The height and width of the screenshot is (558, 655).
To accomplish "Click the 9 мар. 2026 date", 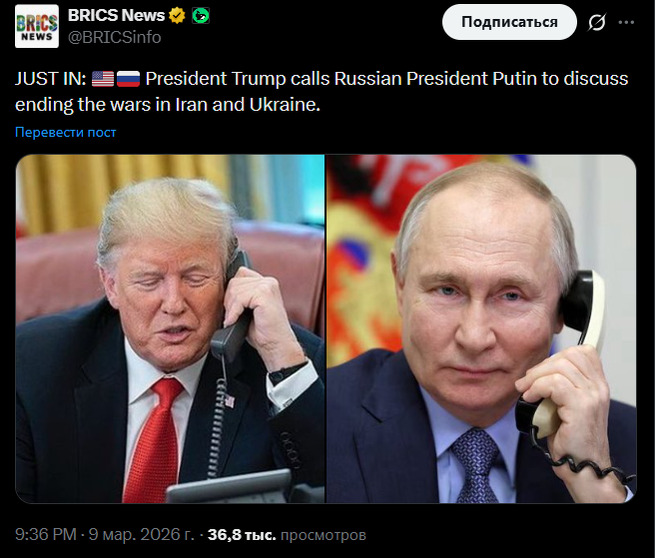I will coord(141,535).
